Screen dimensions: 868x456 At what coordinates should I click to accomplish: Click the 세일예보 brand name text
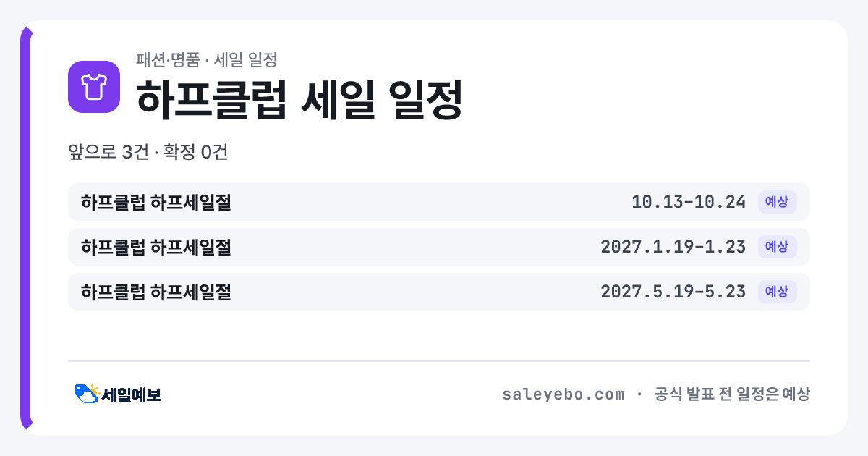click(x=132, y=394)
